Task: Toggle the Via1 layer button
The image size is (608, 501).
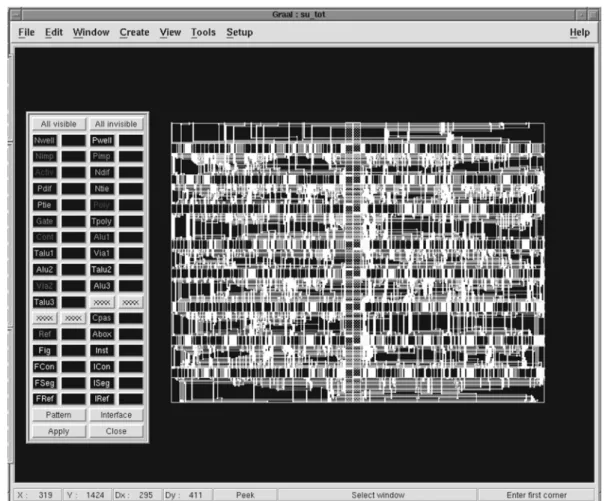Action: (102, 253)
